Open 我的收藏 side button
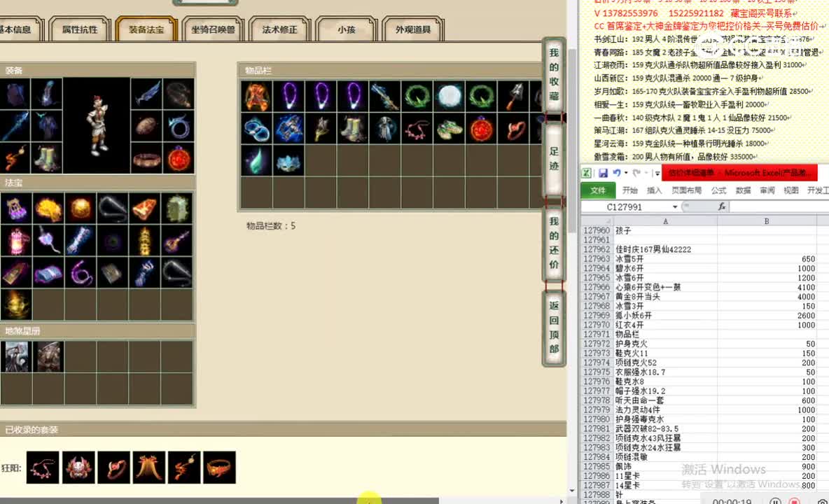Image resolution: width=829 pixels, height=504 pixels. [x=554, y=74]
